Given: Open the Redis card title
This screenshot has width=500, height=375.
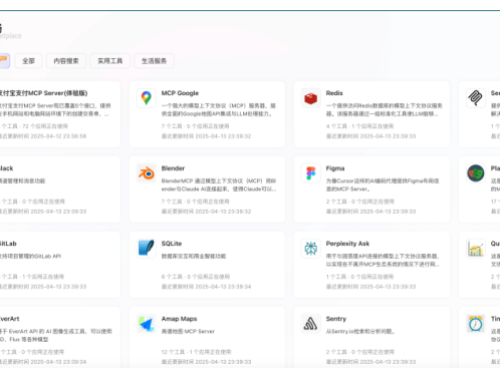Looking at the screenshot, I should [x=334, y=93].
